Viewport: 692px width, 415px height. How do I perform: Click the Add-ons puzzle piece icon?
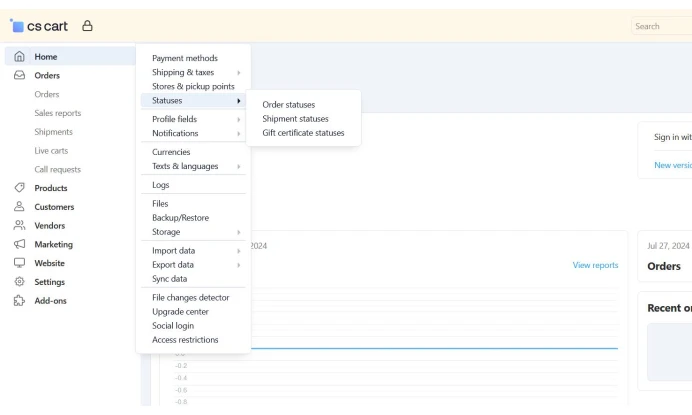tap(19, 300)
